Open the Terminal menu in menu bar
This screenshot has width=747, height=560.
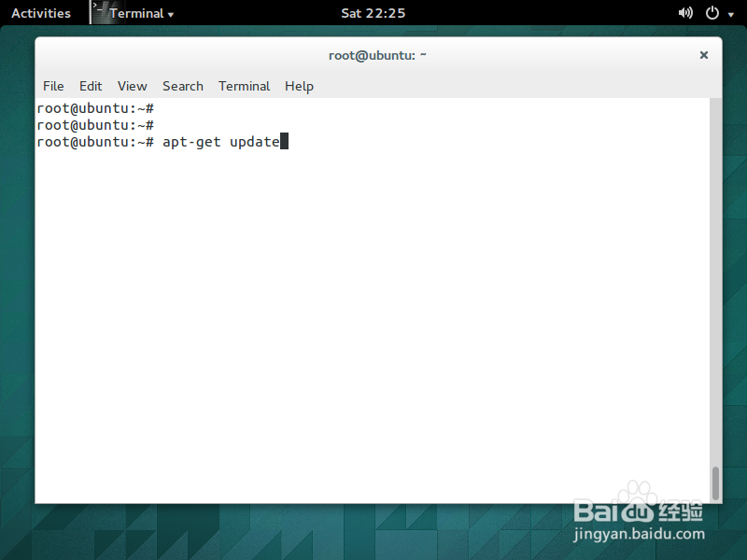click(244, 86)
